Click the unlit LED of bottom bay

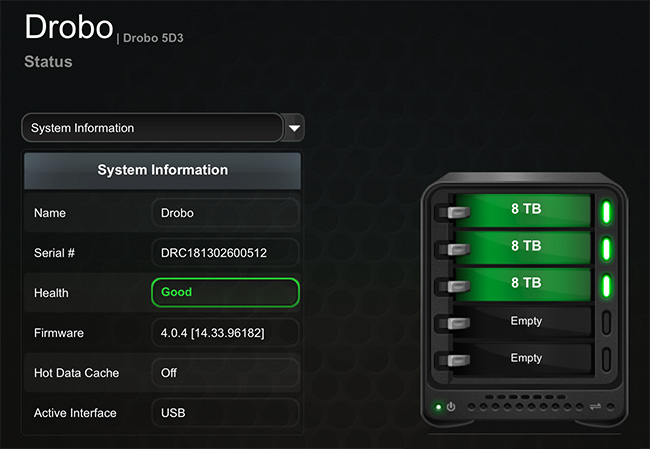(x=606, y=359)
